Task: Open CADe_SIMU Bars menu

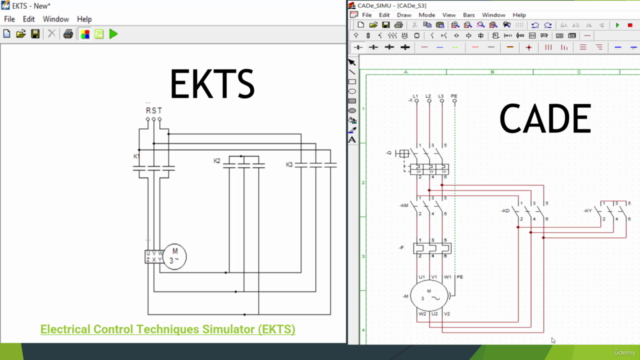Action: [x=469, y=15]
